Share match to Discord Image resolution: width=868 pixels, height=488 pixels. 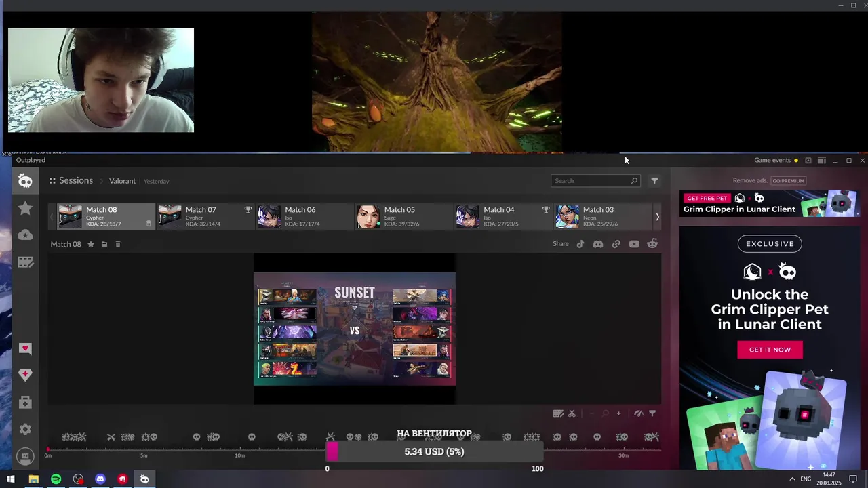point(598,244)
